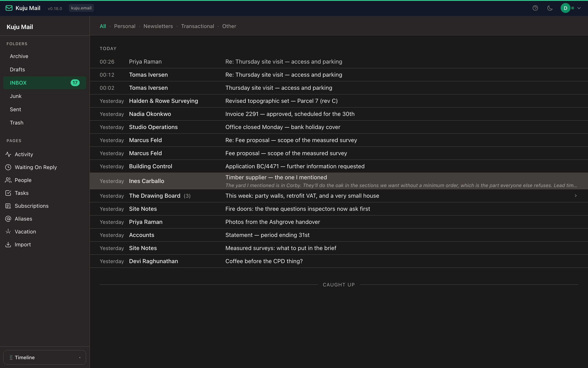Select the INBOX folder
Screen dimensions: 588x368
click(x=45, y=83)
